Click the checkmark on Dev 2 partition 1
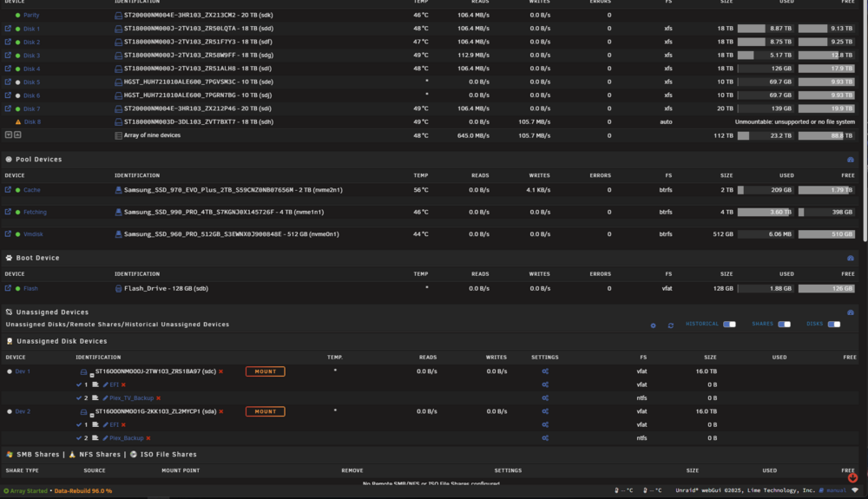 (x=79, y=424)
